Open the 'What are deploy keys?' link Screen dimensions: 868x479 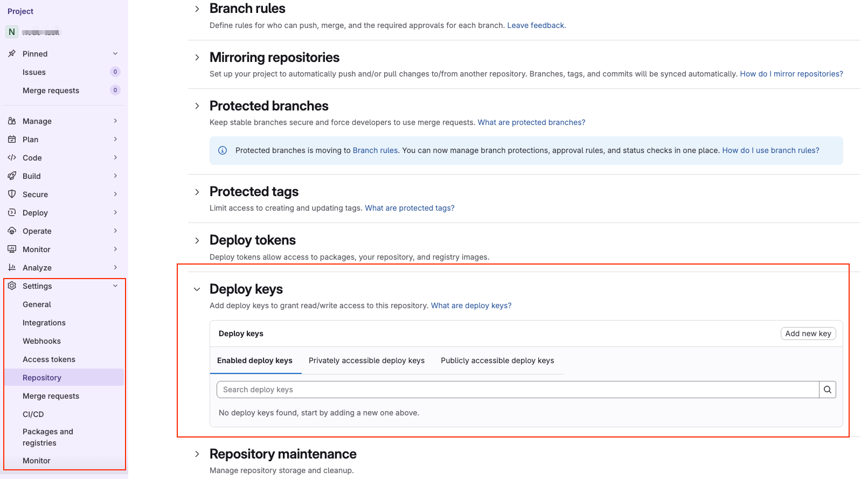coord(471,306)
